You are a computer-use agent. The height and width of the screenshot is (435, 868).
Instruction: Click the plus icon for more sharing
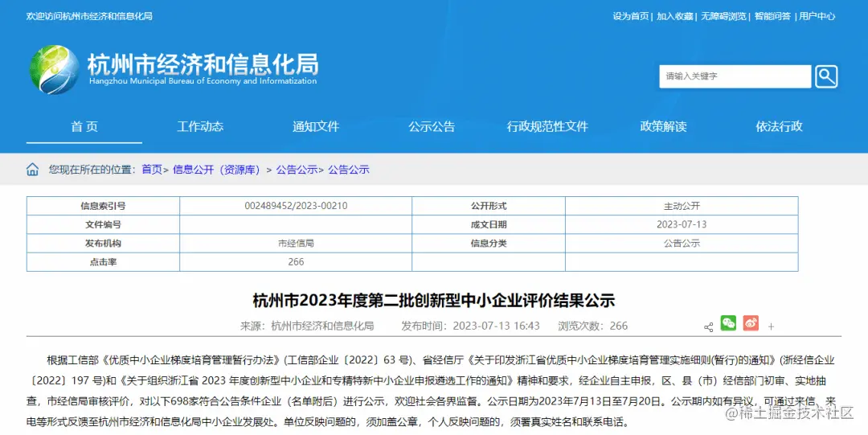[771, 327]
